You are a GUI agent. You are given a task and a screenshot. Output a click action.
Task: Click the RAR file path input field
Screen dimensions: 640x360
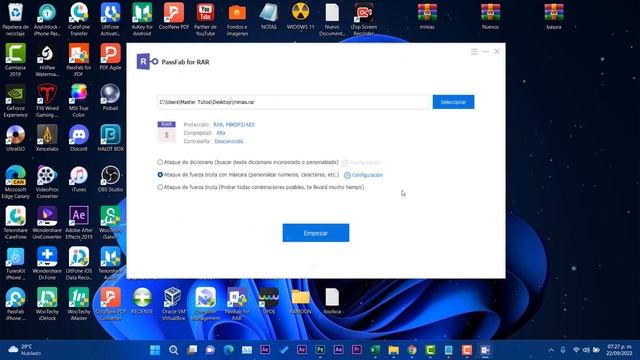[293, 102]
